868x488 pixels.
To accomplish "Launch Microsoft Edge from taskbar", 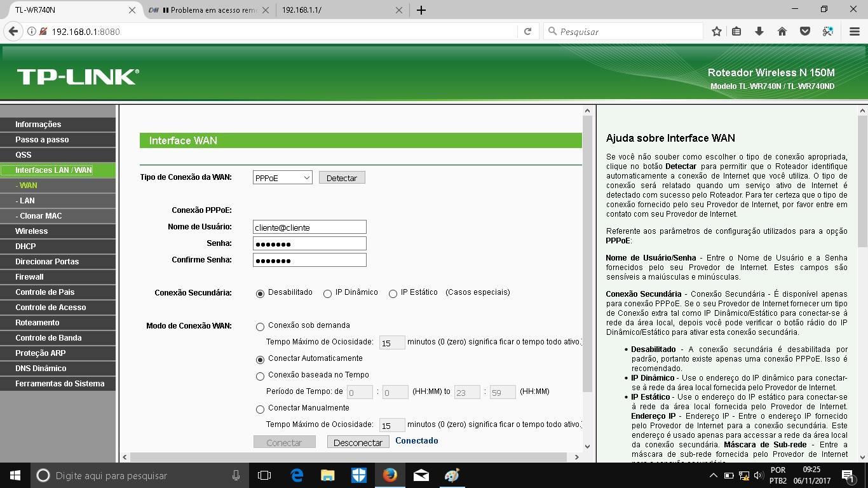I will [x=297, y=475].
